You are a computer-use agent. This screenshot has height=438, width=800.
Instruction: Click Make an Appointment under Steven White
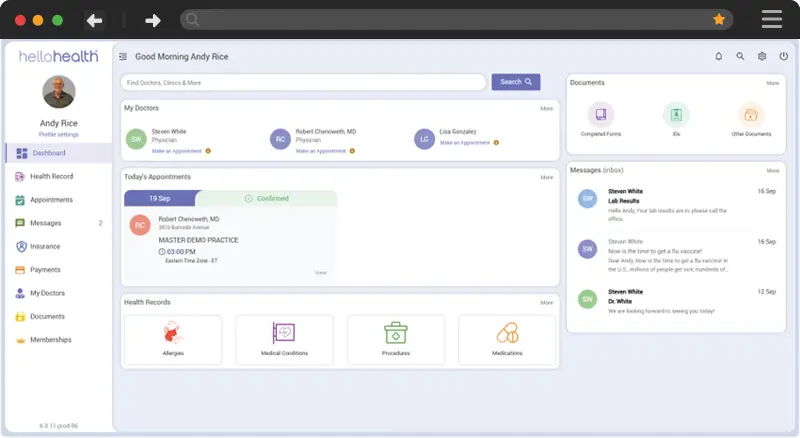[176, 151]
